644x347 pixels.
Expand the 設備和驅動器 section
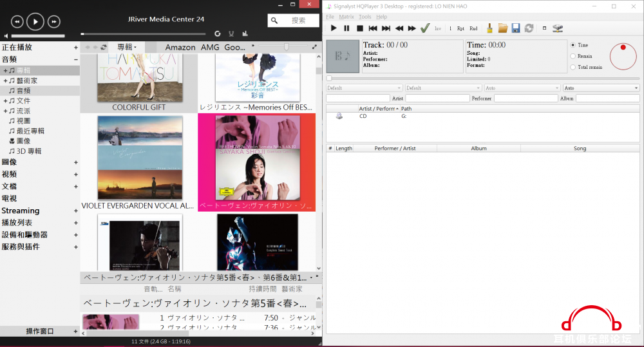[75, 235]
